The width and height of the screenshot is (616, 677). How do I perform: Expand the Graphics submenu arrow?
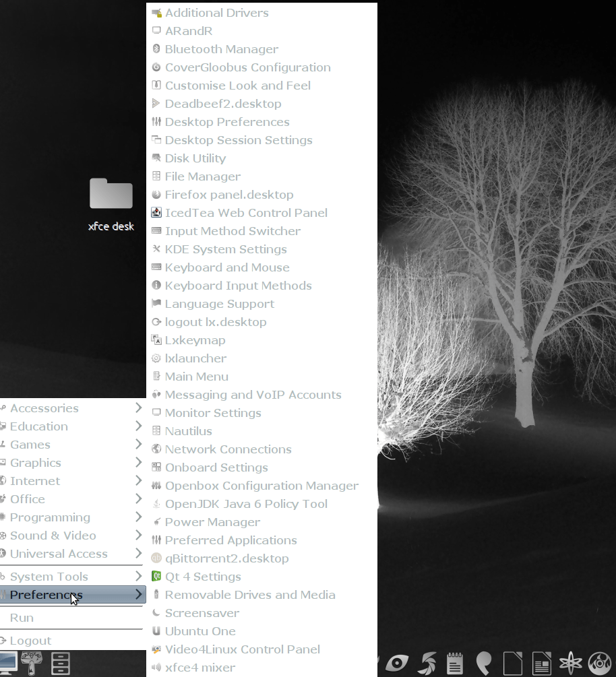click(138, 462)
